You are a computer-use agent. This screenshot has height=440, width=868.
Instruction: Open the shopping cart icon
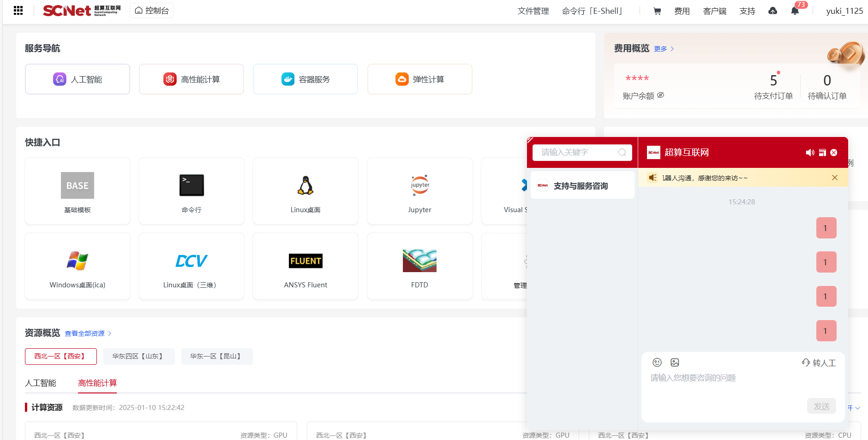657,11
